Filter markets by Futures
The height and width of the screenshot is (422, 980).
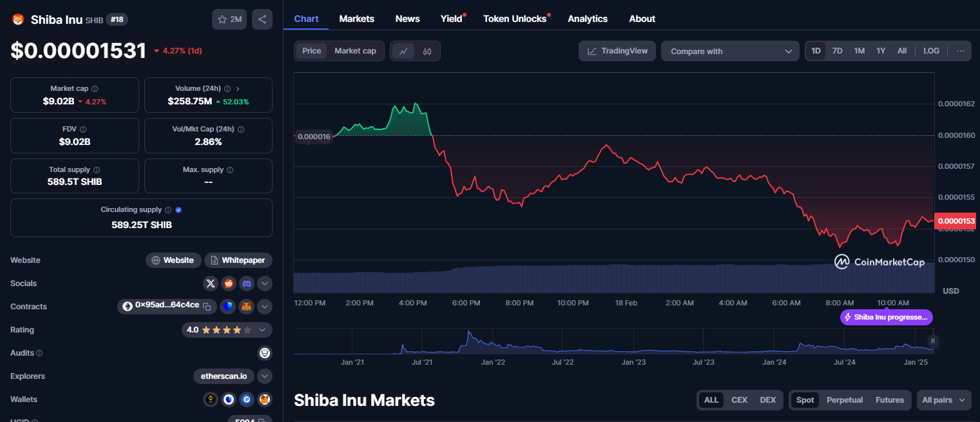(890, 400)
